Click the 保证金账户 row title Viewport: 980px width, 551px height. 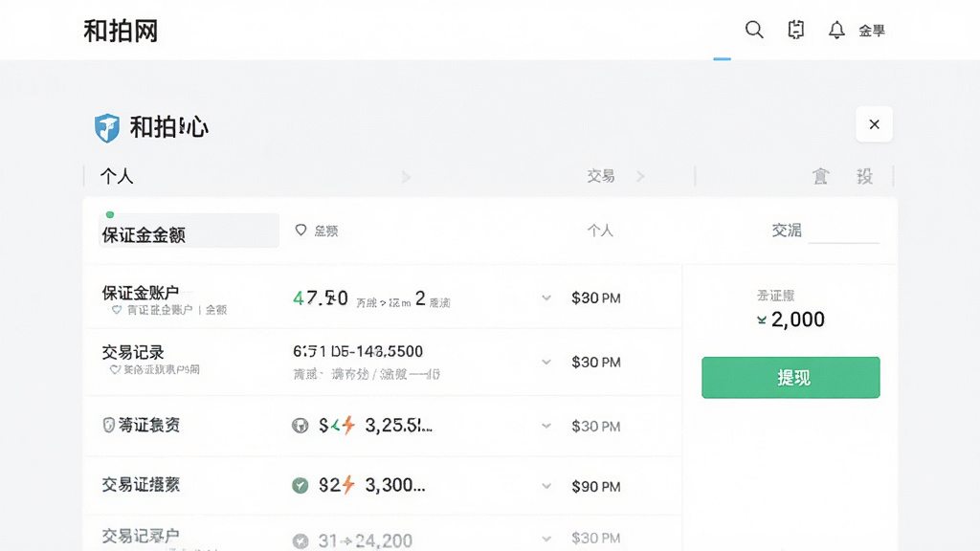click(140, 292)
